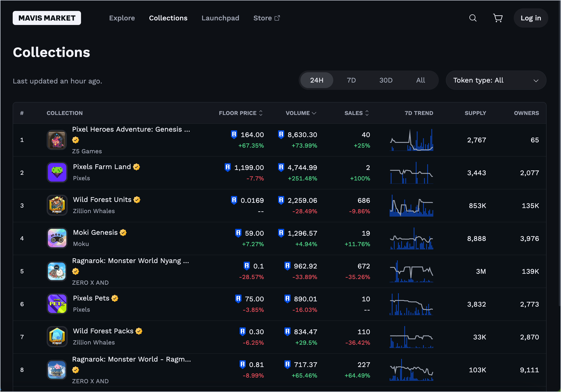This screenshot has width=561, height=392.
Task: Click the Ragnarok Monster World Ragm icon
Action: point(57,369)
